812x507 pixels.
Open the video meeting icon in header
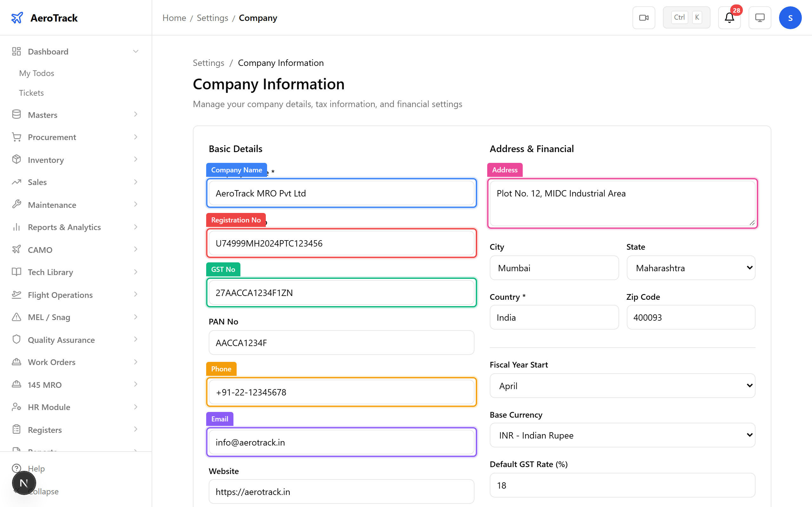(x=644, y=17)
